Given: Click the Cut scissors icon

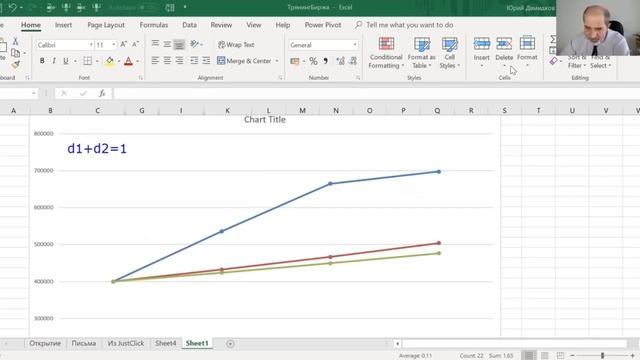Looking at the screenshot, I should click(x=16, y=41).
